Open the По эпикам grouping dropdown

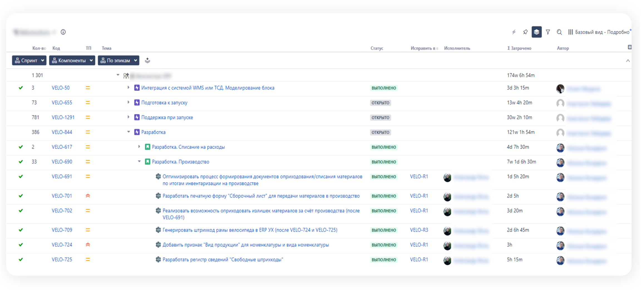tap(119, 60)
